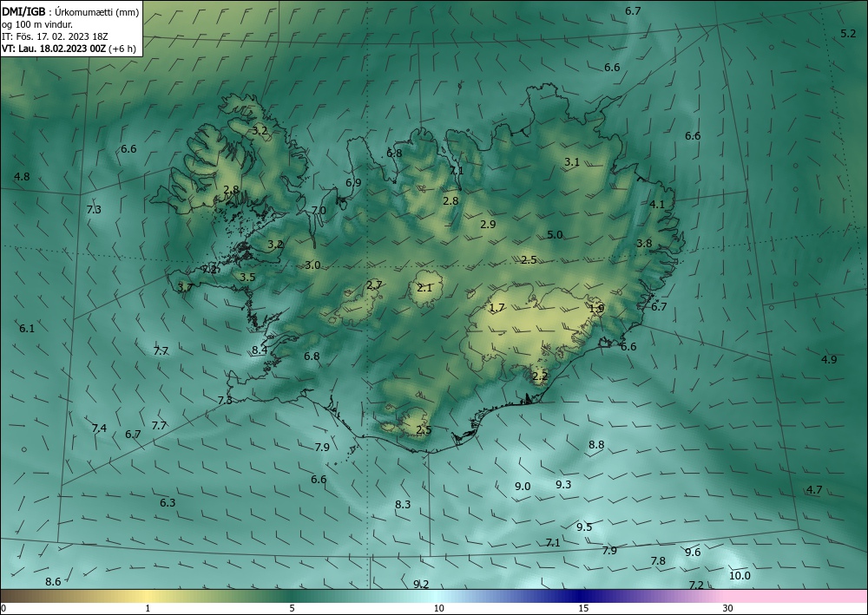The width and height of the screenshot is (868, 615).
Task: Click the map value 6.1
Action: (x=27, y=329)
